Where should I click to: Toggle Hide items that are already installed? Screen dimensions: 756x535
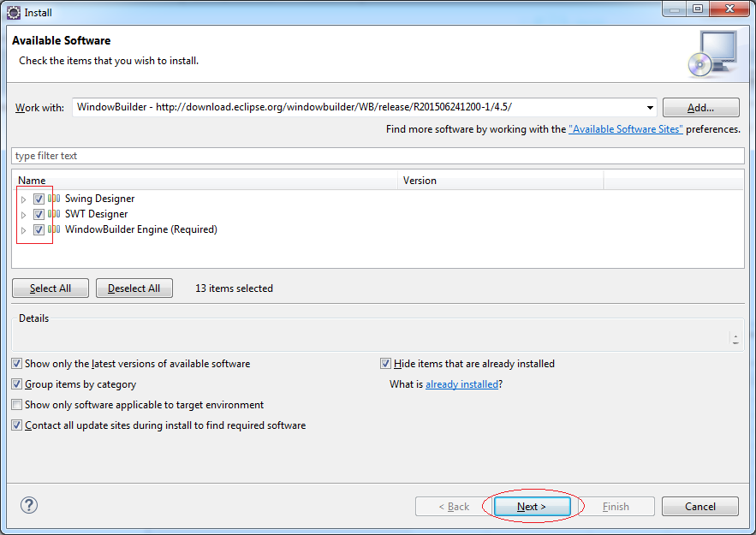click(x=386, y=364)
